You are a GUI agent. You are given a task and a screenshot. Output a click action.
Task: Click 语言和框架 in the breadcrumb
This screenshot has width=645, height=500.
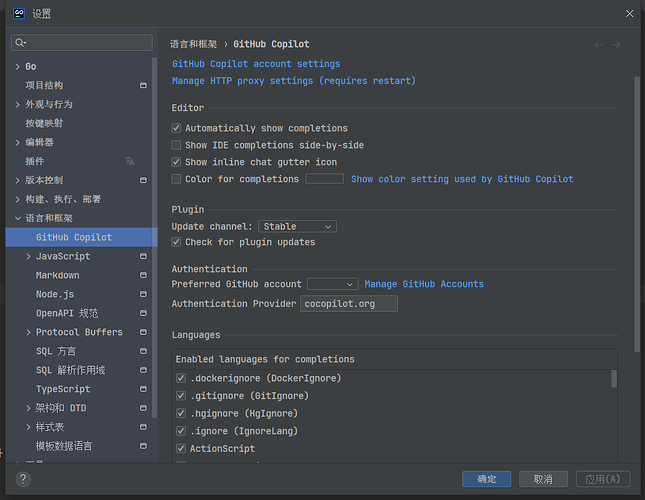point(193,44)
